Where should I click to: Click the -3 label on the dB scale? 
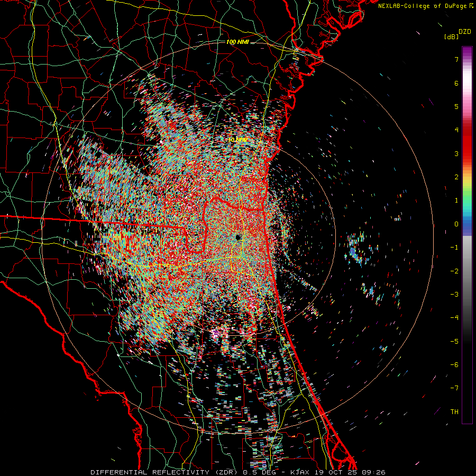point(454,294)
